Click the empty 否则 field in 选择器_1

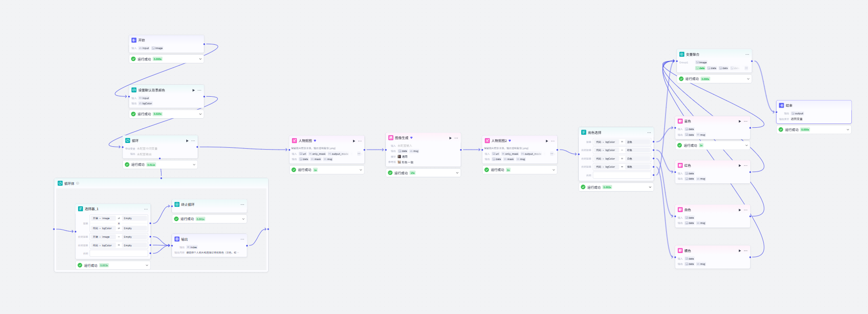click(119, 253)
